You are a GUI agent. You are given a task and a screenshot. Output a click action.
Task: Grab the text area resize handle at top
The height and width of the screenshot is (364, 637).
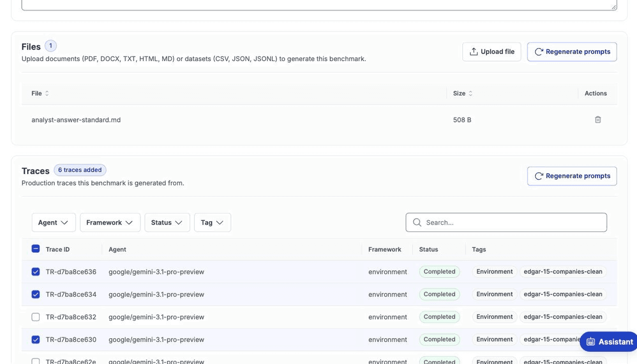click(614, 7)
